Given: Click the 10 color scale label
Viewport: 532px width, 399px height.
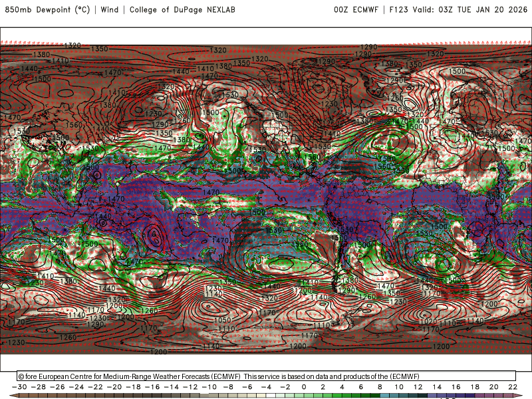Looking at the screenshot, I should tap(399, 387).
